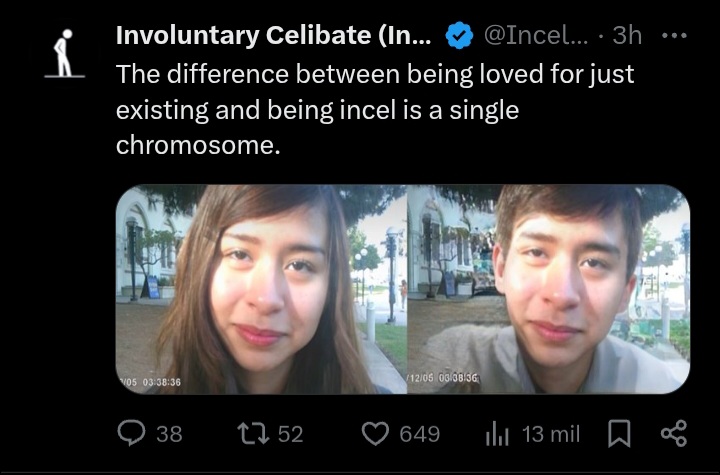This screenshot has width=720, height=475.
Task: Click the tweet text about a single chromosome
Action: coord(375,109)
